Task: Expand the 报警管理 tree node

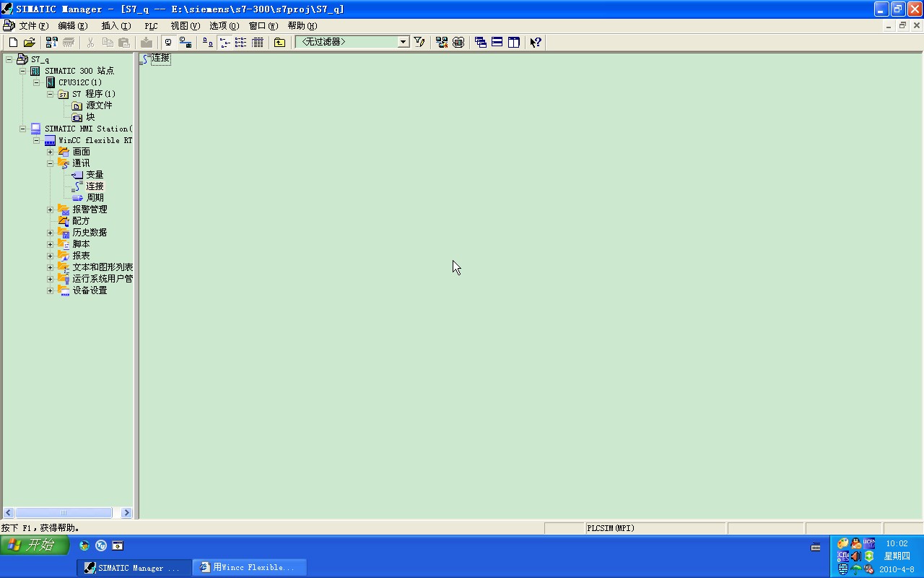Action: (50, 210)
